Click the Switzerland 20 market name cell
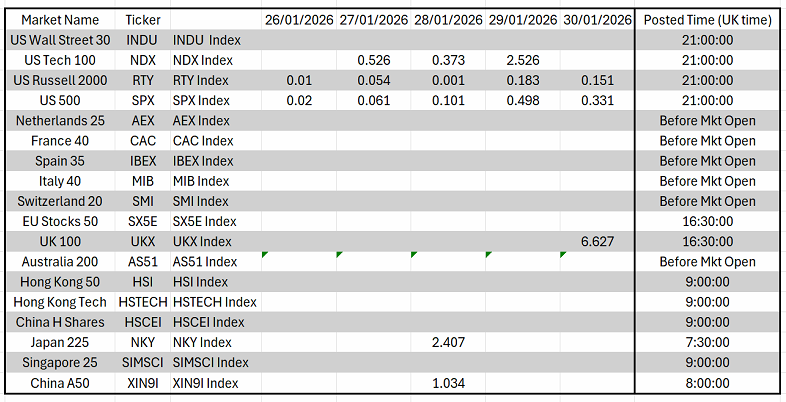The image size is (786, 402). [60, 201]
